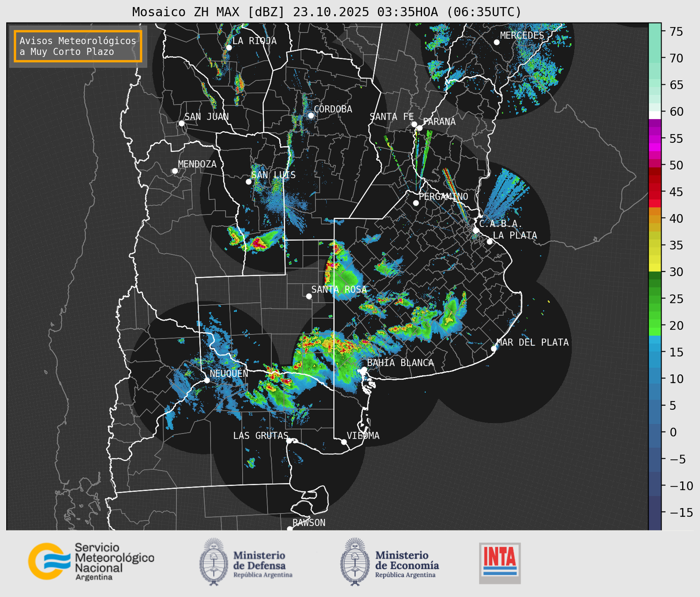Viewport: 700px width, 597px height.
Task: Click the Viedma city marker dot
Action: [344, 442]
